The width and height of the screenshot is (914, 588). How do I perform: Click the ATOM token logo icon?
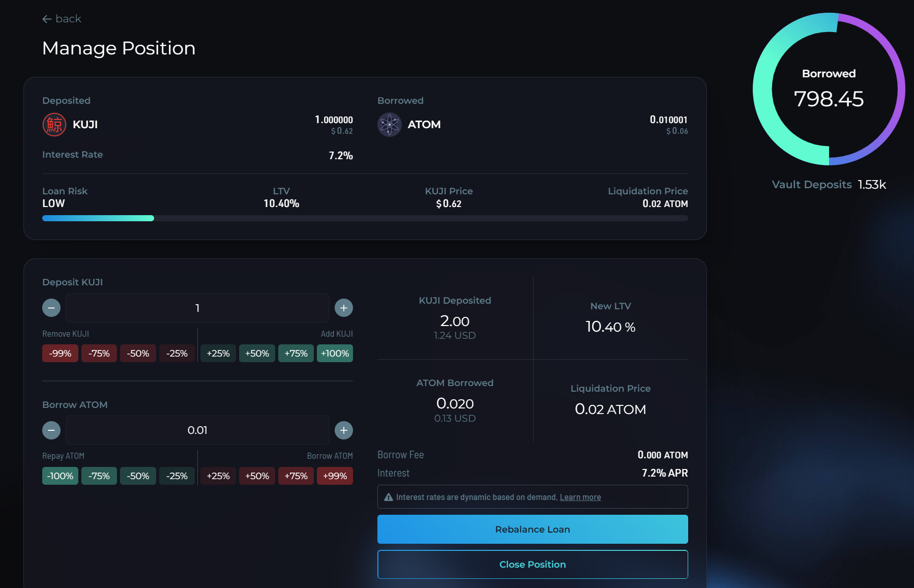click(x=389, y=125)
